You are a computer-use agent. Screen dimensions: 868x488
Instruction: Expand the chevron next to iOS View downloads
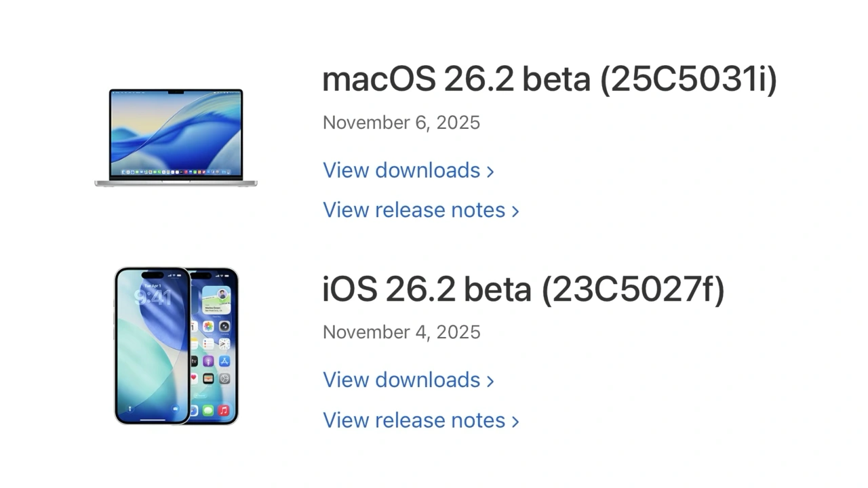click(491, 380)
